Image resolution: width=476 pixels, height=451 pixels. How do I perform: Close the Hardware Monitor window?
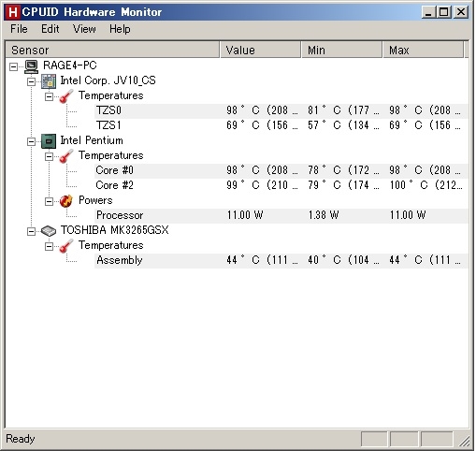pos(461,12)
